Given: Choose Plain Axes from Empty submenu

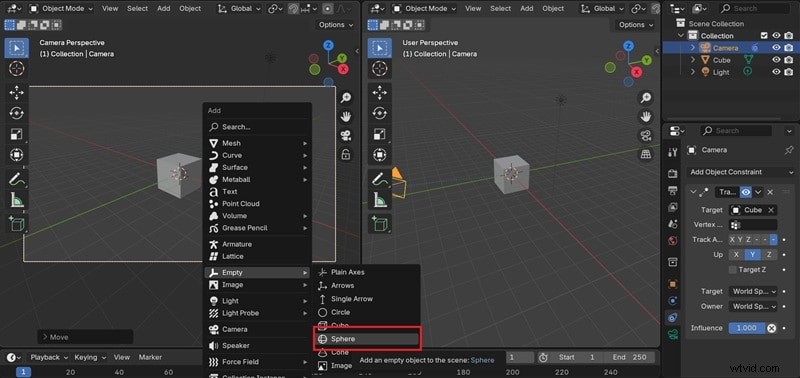Looking at the screenshot, I should (367, 272).
